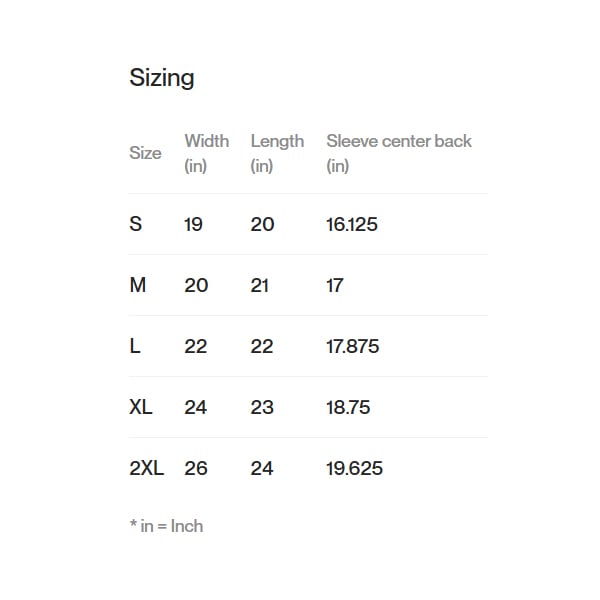
Task: Select sleeve value 17 in M row
Action: click(x=335, y=285)
